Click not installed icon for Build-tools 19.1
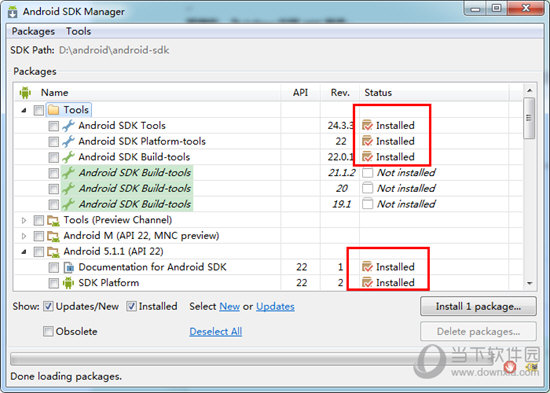The width and height of the screenshot is (550, 393). tap(368, 204)
